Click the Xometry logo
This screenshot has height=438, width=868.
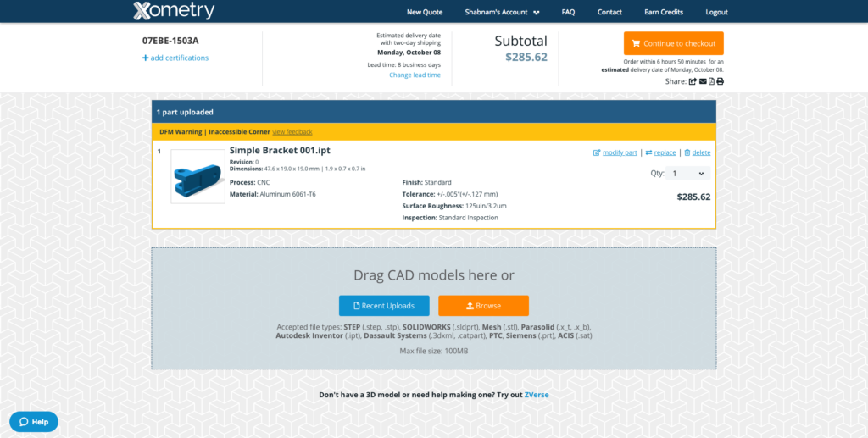[174, 11]
